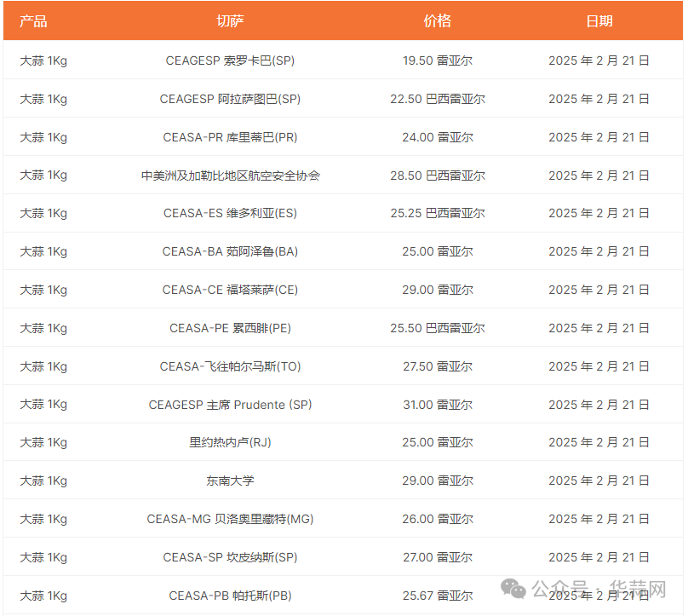Select market cell CEASA-飞往帕尔马斯(TO)
The width and height of the screenshot is (688, 616).
[x=230, y=366]
